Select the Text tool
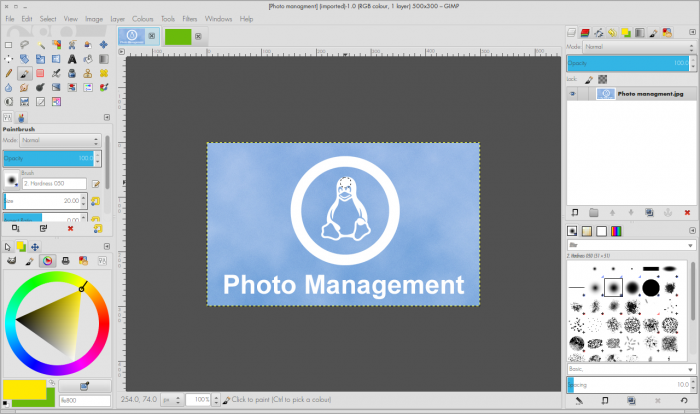This screenshot has height=414, width=700. coord(72,59)
